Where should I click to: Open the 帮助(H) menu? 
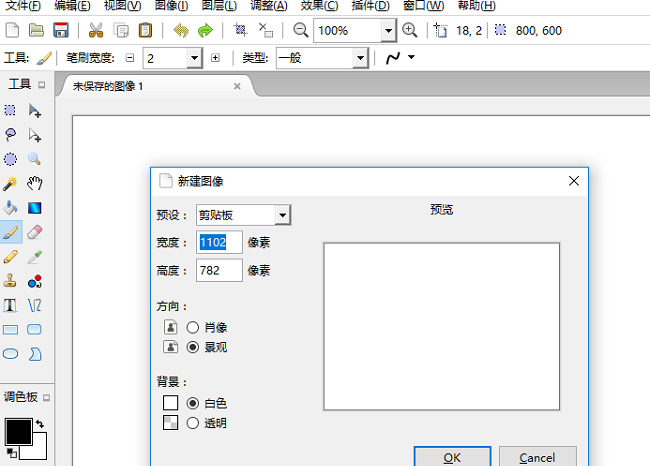click(476, 6)
